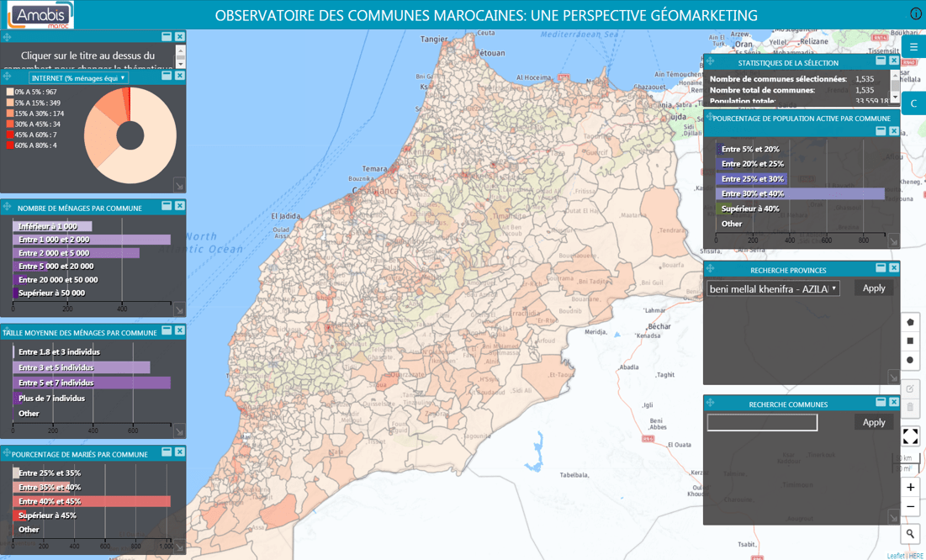Image resolution: width=926 pixels, height=560 pixels.
Task: Click the Recherche Communes text input field
Action: [761, 422]
